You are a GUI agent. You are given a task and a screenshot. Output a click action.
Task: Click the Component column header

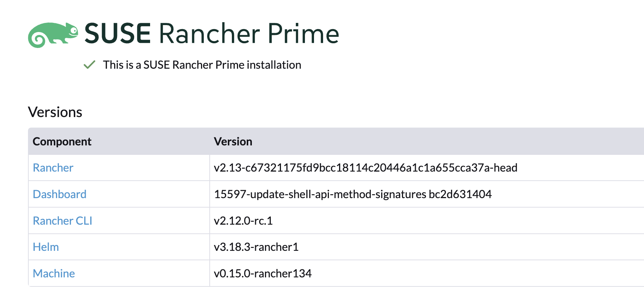tap(62, 141)
